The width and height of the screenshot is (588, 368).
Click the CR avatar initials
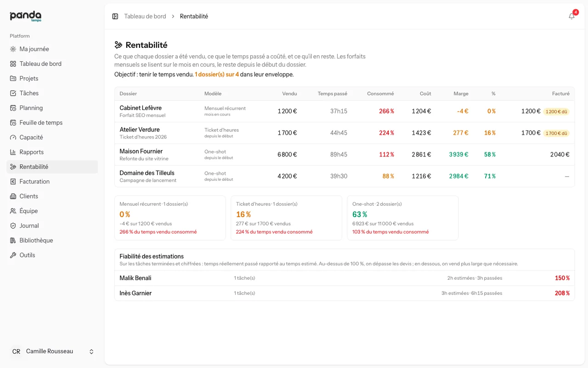point(16,351)
